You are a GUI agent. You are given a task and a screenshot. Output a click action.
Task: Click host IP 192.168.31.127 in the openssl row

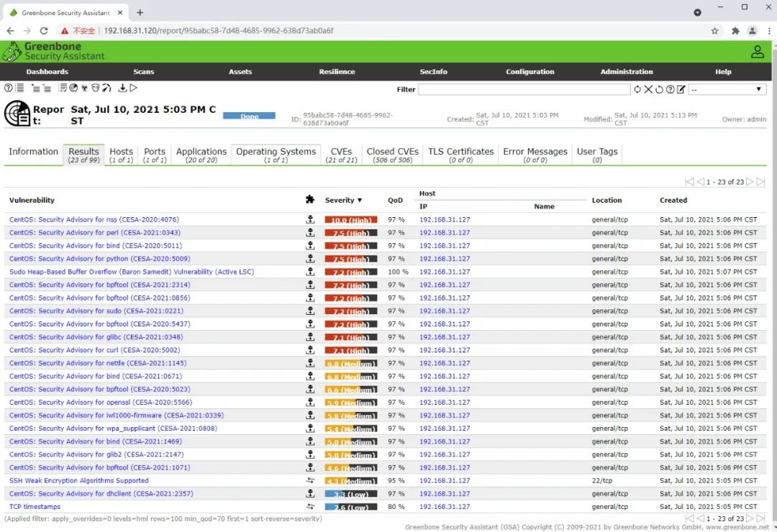(x=445, y=402)
